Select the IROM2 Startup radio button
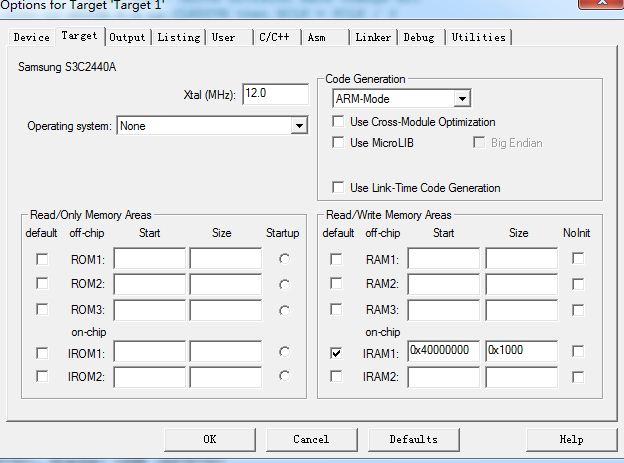Screen dimensions: 624x463 pyautogui.click(x=284, y=376)
